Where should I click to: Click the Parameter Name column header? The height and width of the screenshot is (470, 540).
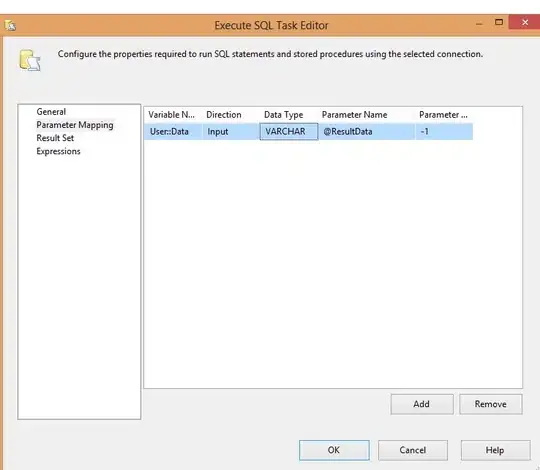pyautogui.click(x=354, y=115)
